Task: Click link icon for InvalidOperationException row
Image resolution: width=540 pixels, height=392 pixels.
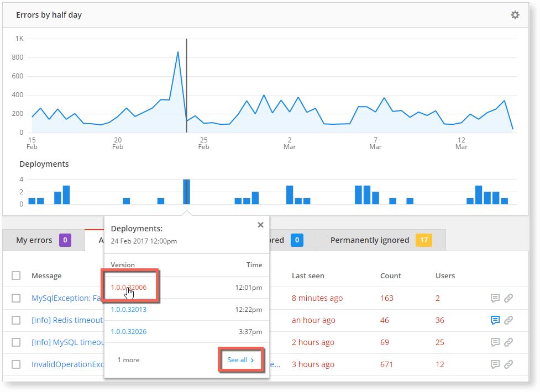Action: point(508,364)
